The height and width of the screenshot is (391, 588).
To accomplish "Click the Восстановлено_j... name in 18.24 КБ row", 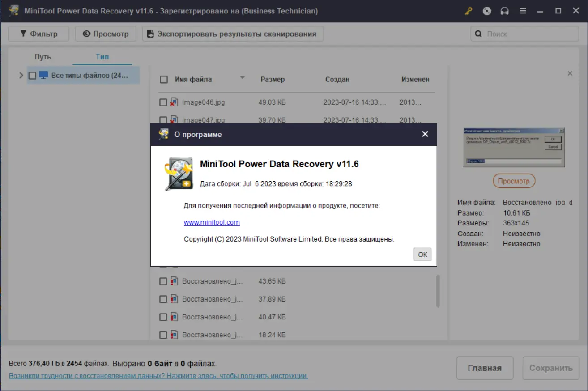I will [212, 335].
